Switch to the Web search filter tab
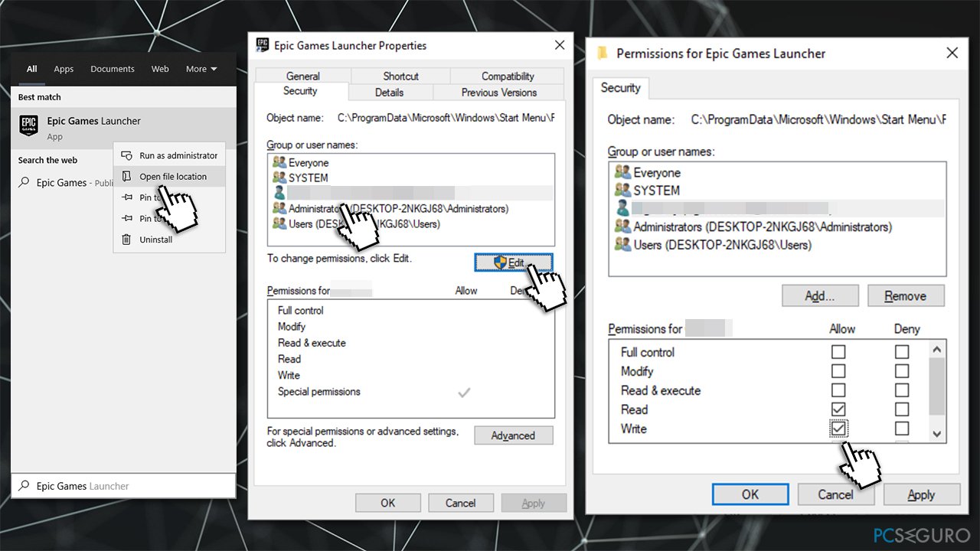Viewport: 980px width, 551px height. point(160,69)
